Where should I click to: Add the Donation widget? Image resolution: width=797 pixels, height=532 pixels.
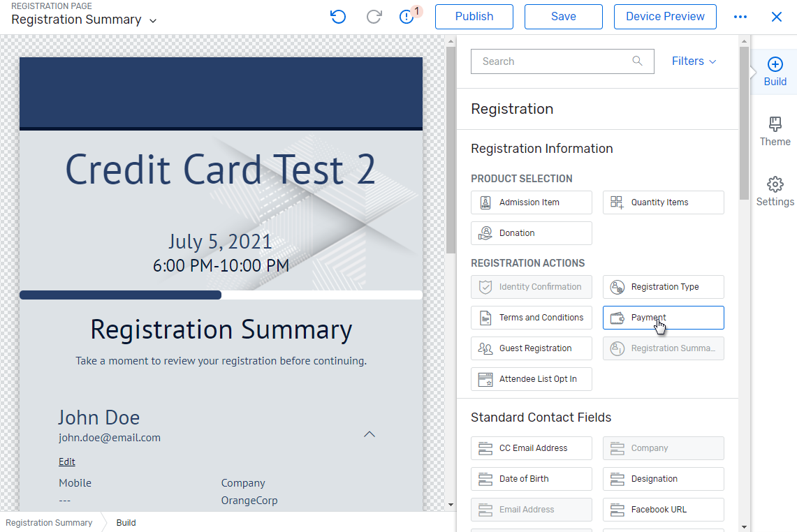(531, 232)
